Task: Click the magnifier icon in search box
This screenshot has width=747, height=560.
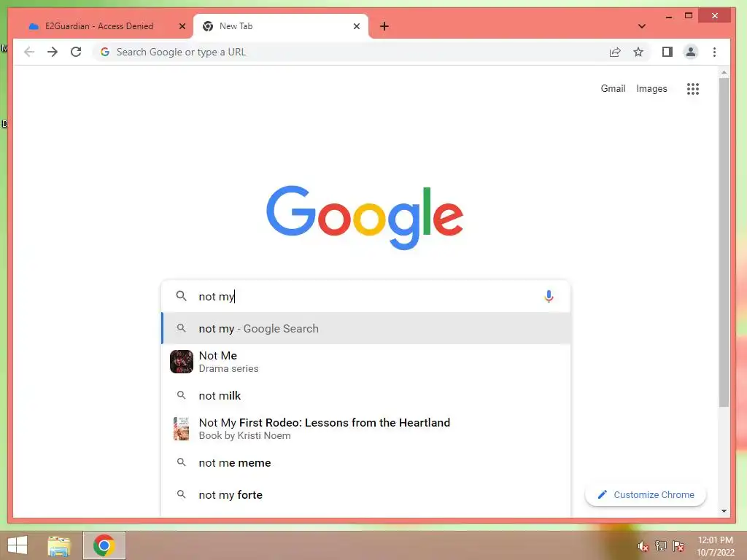Action: (181, 296)
